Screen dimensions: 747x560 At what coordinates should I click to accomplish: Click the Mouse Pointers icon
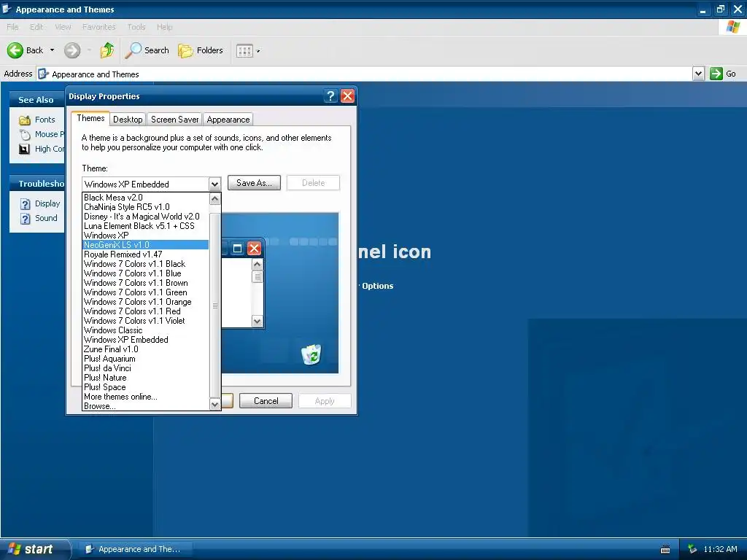pyautogui.click(x=25, y=135)
